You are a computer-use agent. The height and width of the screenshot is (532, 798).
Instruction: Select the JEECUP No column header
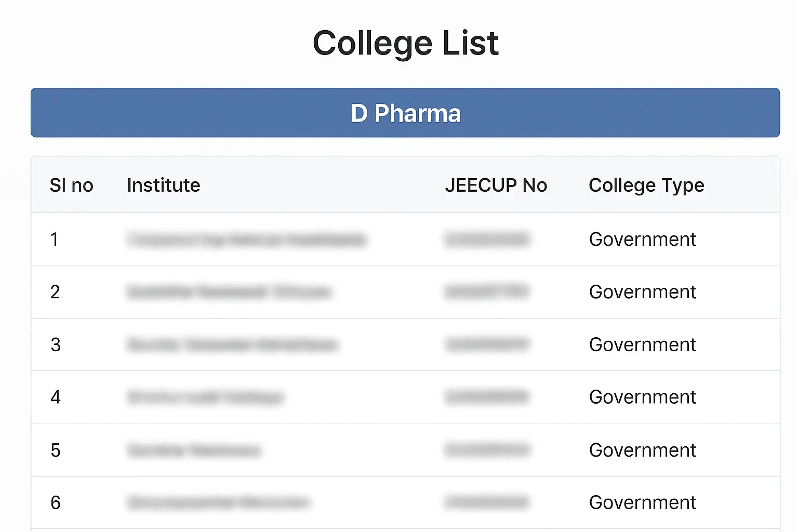pos(496,185)
